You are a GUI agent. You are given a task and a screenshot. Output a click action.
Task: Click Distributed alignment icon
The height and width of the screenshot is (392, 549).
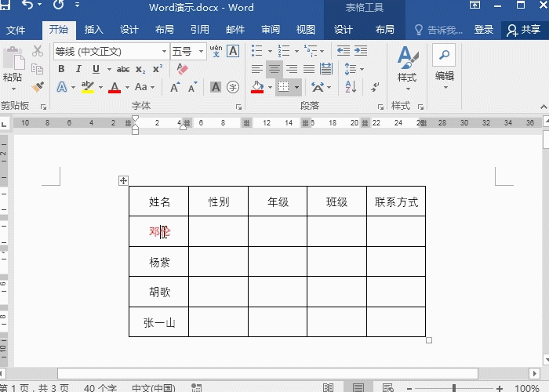(x=326, y=69)
